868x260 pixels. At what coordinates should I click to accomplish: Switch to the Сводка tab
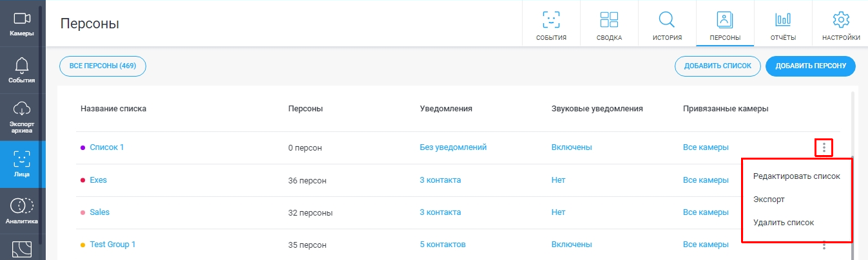(x=609, y=24)
